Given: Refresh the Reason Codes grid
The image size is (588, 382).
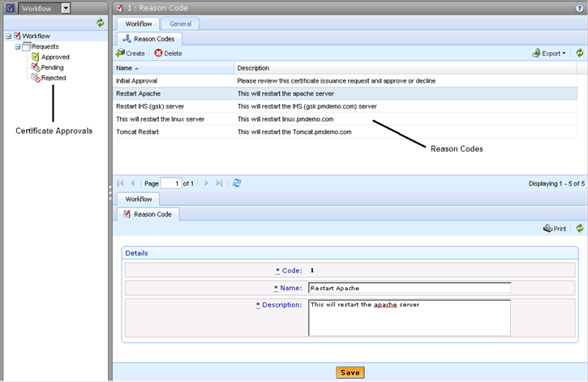Looking at the screenshot, I should (x=579, y=54).
